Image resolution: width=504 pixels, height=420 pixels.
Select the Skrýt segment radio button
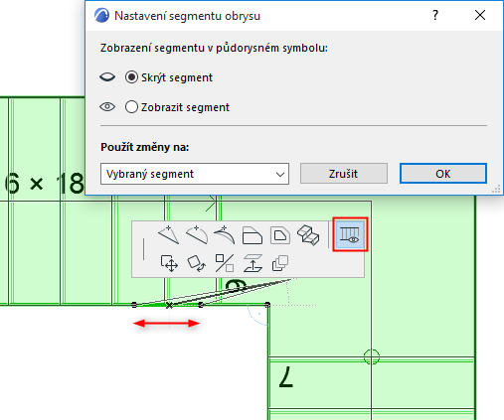click(x=131, y=77)
